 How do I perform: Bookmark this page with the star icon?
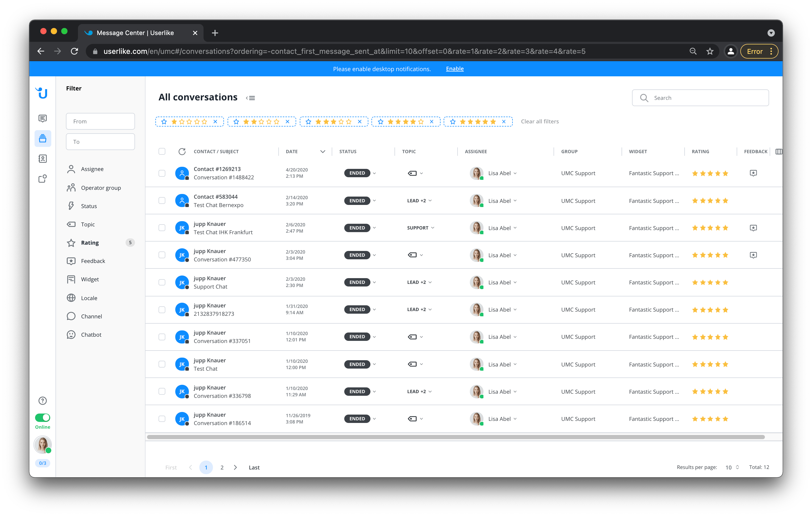tap(710, 51)
